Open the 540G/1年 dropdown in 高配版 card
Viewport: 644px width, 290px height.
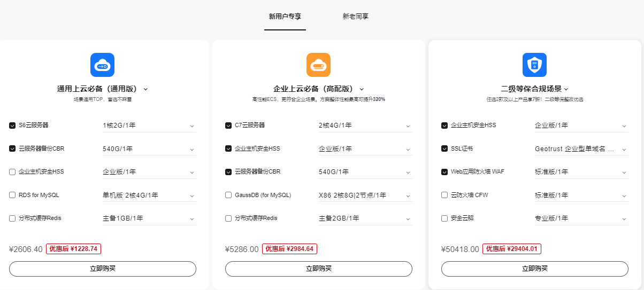(x=365, y=172)
